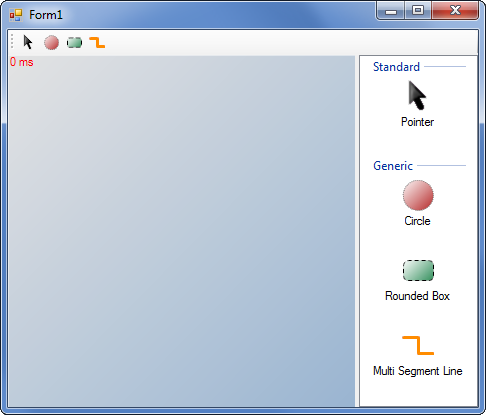
Task: Collapse the Generic group header
Action: pyautogui.click(x=393, y=166)
